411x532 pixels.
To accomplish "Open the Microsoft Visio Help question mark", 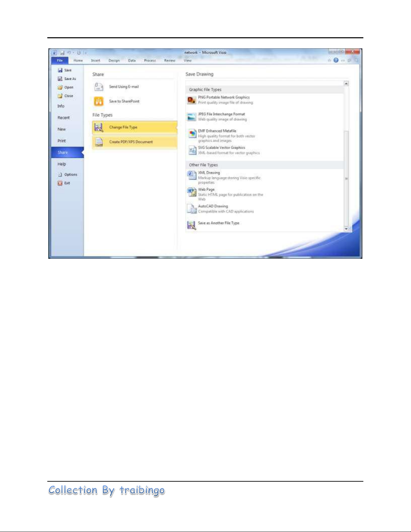I will coord(336,60).
